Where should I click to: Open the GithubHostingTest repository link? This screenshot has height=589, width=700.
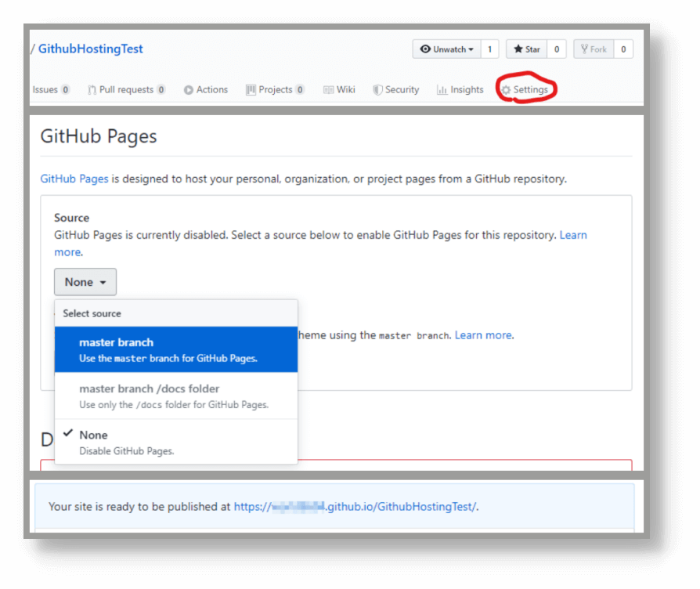tap(91, 49)
